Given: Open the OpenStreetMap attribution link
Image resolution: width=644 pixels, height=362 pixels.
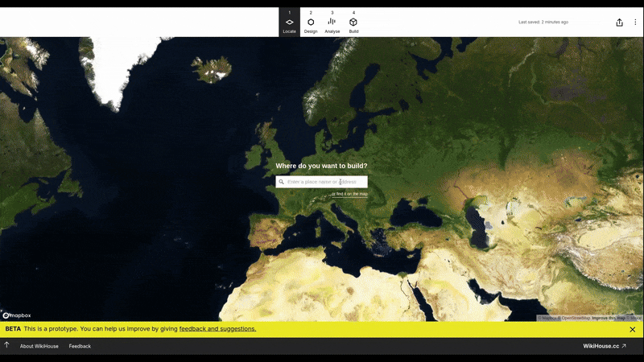Looking at the screenshot, I should click(x=576, y=318).
